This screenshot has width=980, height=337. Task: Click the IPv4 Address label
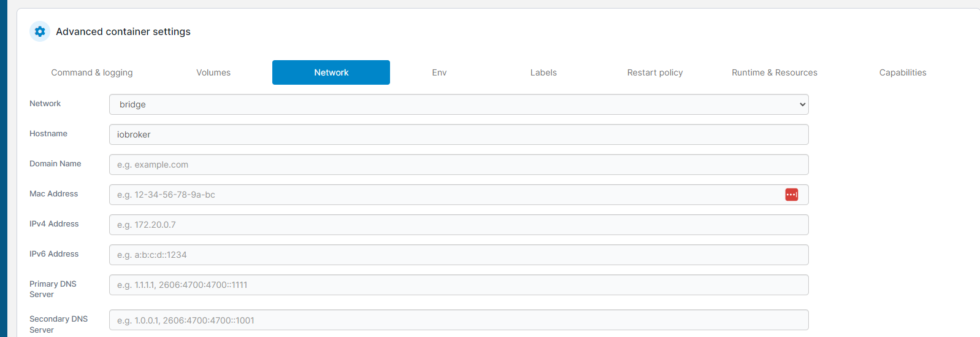(54, 224)
